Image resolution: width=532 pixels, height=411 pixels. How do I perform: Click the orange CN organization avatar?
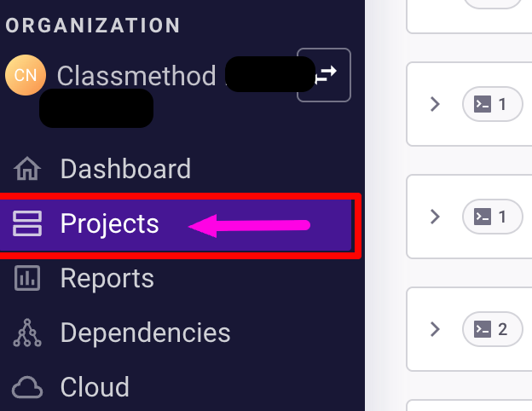26,75
